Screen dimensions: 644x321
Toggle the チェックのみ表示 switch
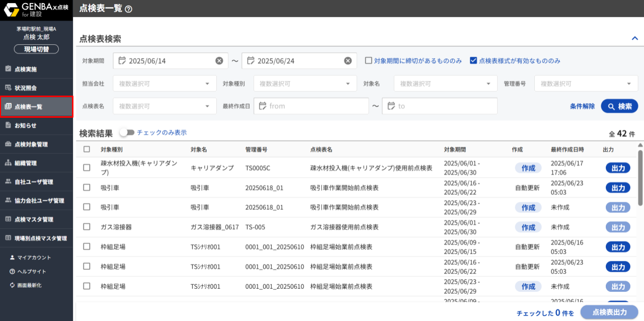coord(127,133)
